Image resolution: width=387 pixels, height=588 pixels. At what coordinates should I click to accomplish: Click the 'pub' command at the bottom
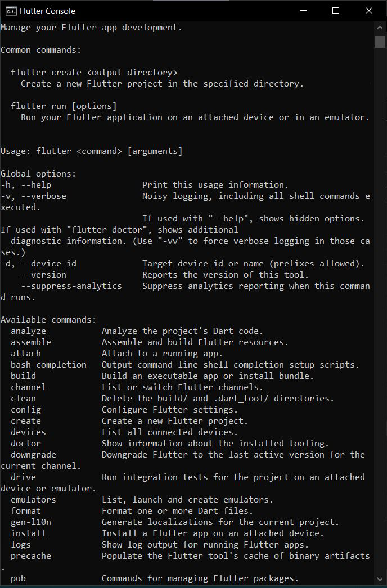click(18, 578)
